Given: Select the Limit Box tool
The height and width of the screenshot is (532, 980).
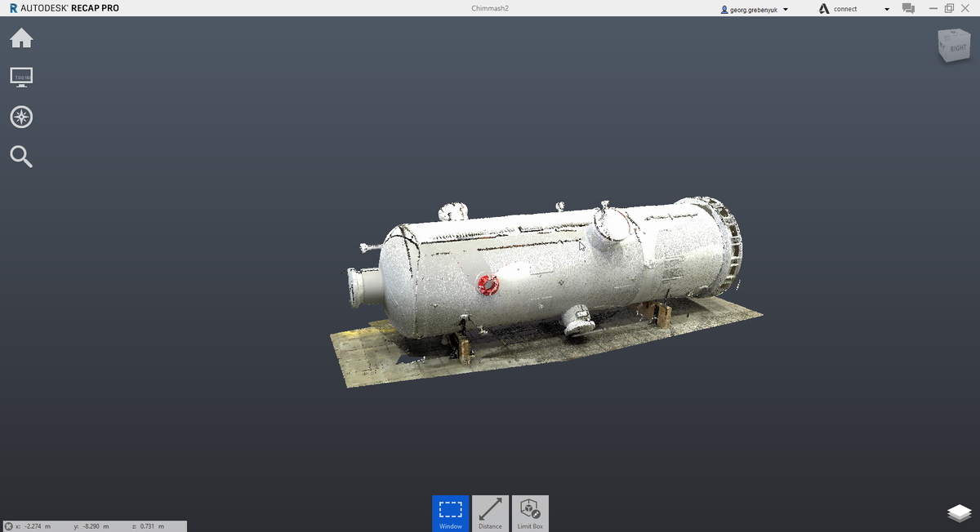Looking at the screenshot, I should 529,512.
